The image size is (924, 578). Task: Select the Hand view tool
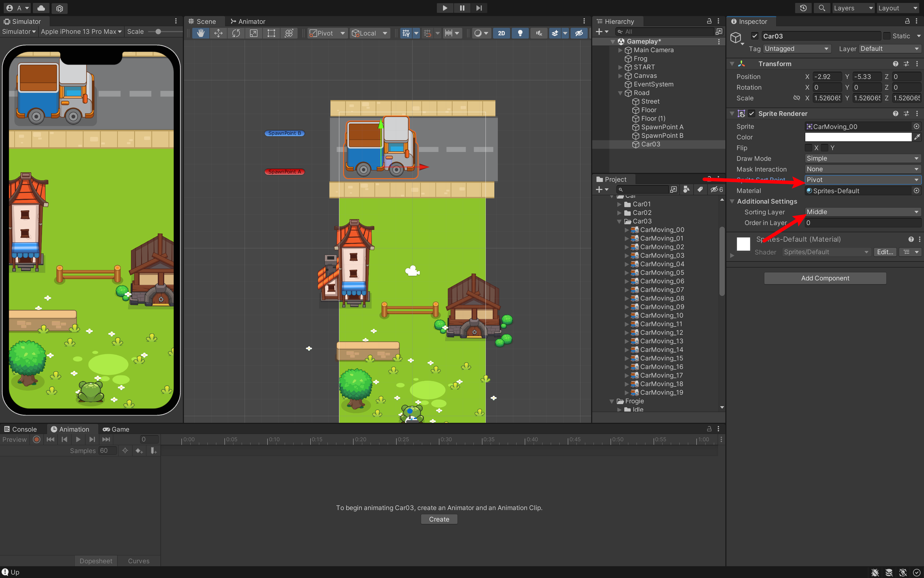click(x=201, y=33)
